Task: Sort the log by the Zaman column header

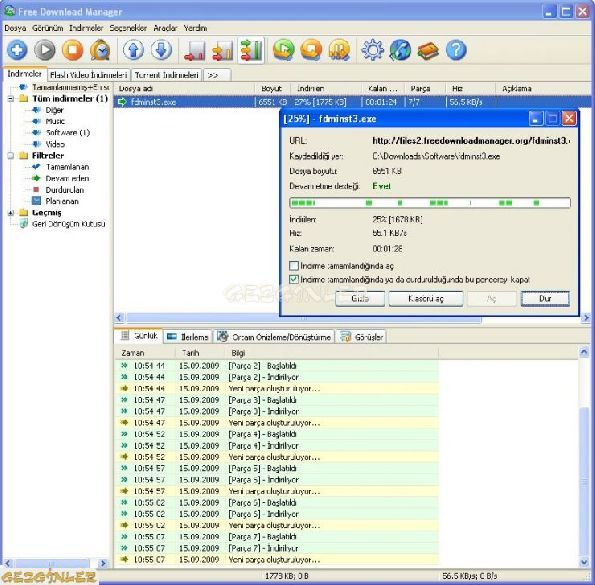Action: (x=145, y=353)
